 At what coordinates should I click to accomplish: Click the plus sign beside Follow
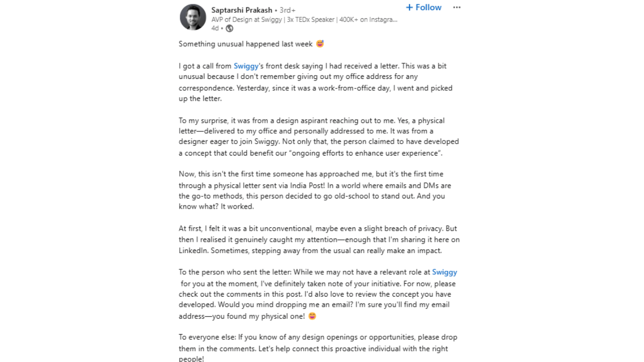[409, 8]
